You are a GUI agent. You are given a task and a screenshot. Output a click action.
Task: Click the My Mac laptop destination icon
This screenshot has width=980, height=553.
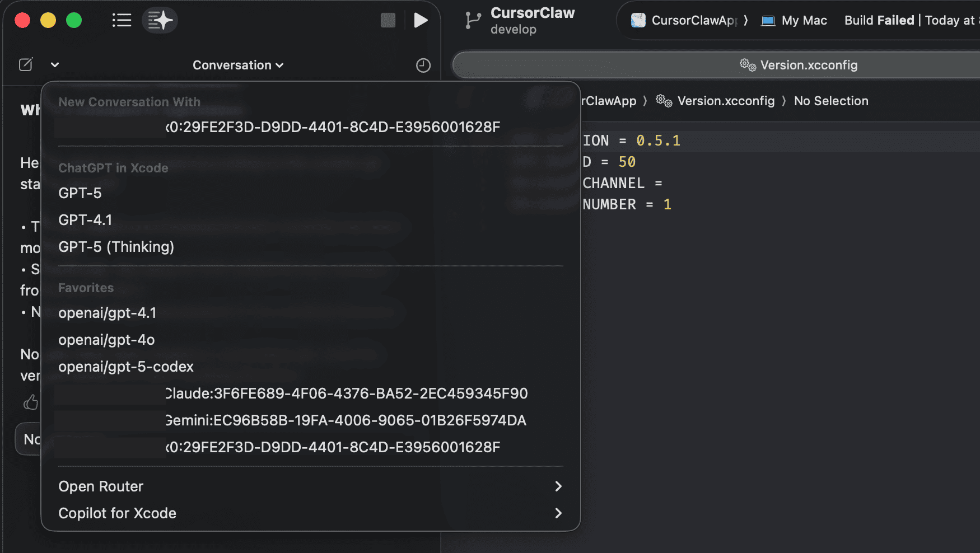point(767,20)
